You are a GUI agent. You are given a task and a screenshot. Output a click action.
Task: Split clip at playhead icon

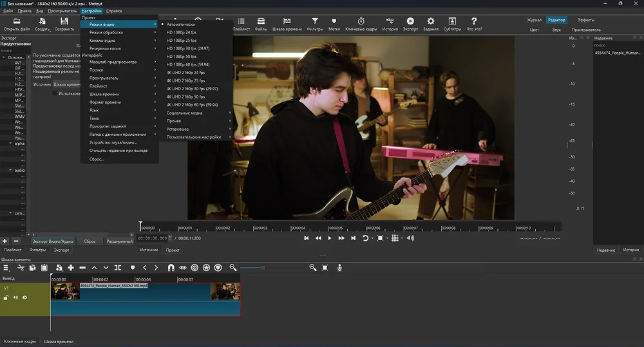[117, 268]
